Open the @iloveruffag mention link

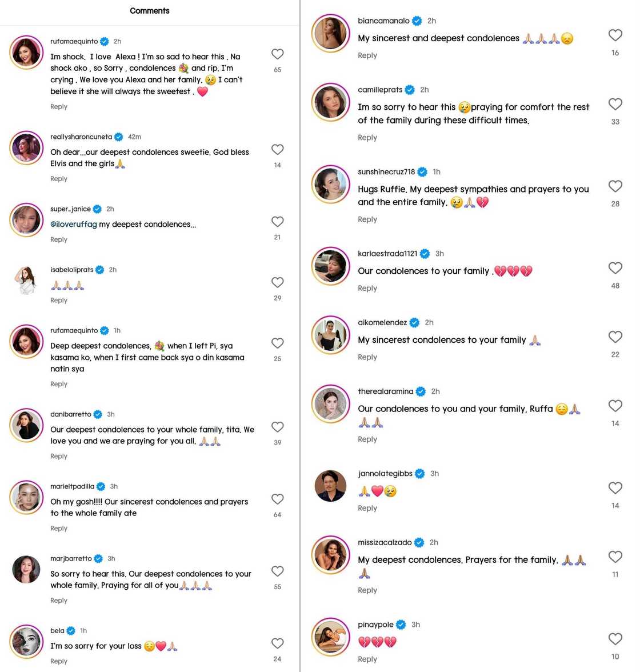(x=74, y=225)
